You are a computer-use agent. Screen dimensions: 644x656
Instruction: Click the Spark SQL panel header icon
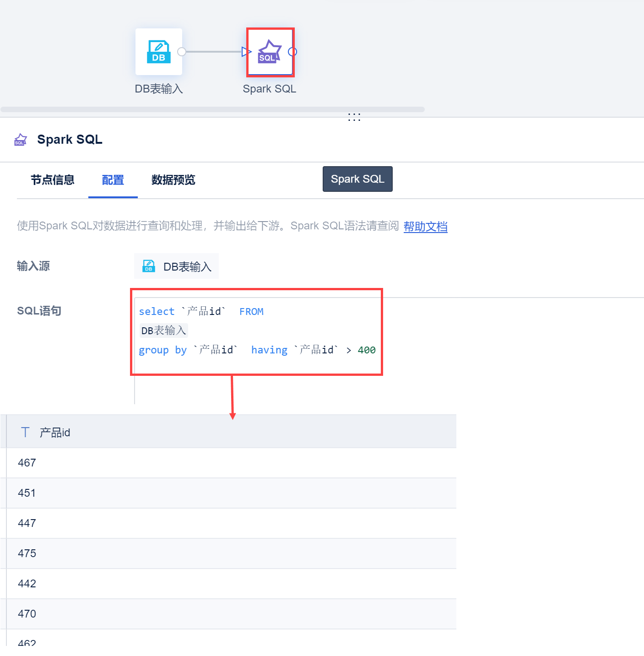coord(21,139)
